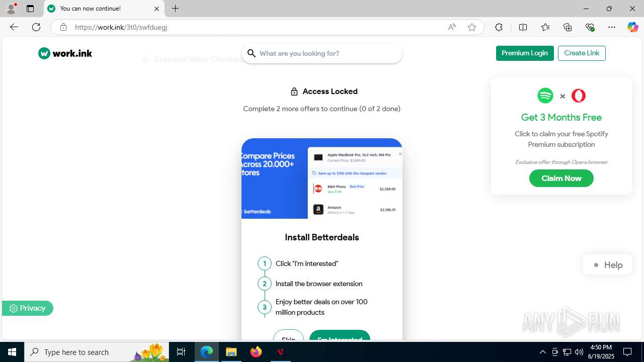Add this page to favorites

click(x=472, y=27)
